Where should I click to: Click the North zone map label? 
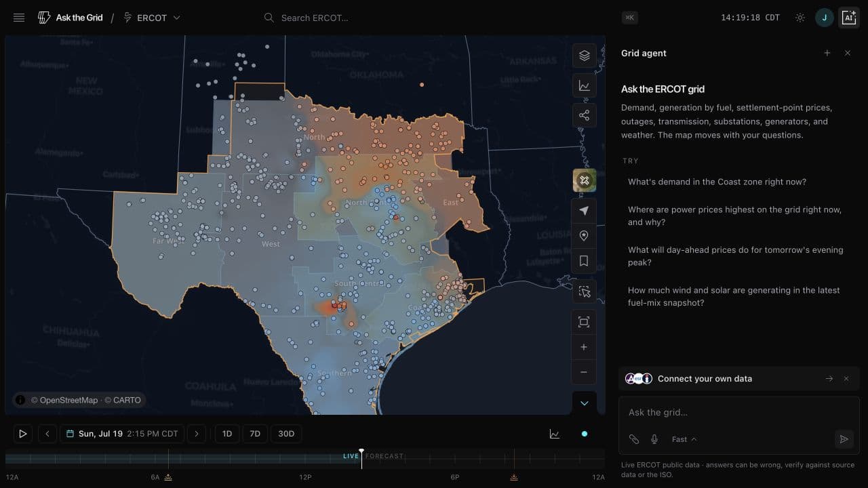tap(314, 137)
